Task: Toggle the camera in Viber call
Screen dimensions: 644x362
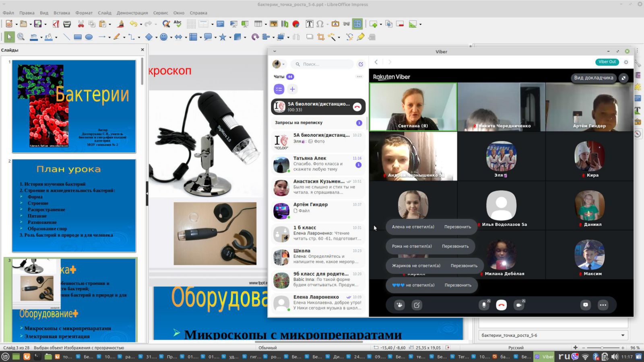Action: tap(519, 305)
